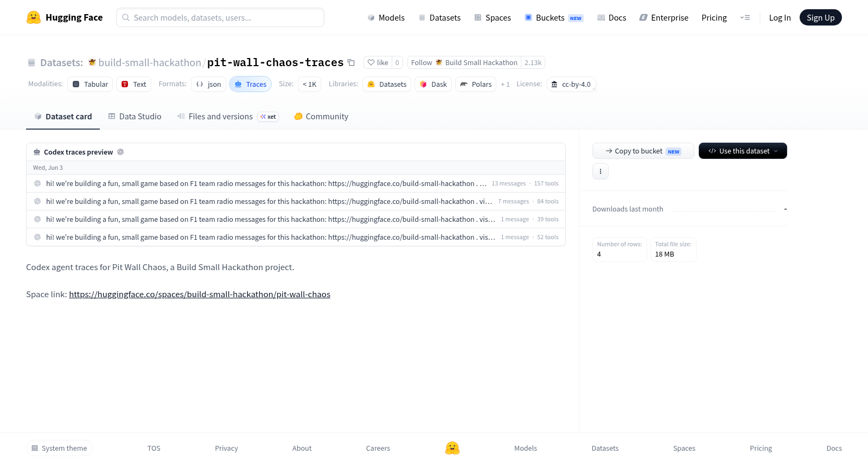Open the TOS footer link
The height and width of the screenshot is (467, 868).
pyautogui.click(x=154, y=449)
